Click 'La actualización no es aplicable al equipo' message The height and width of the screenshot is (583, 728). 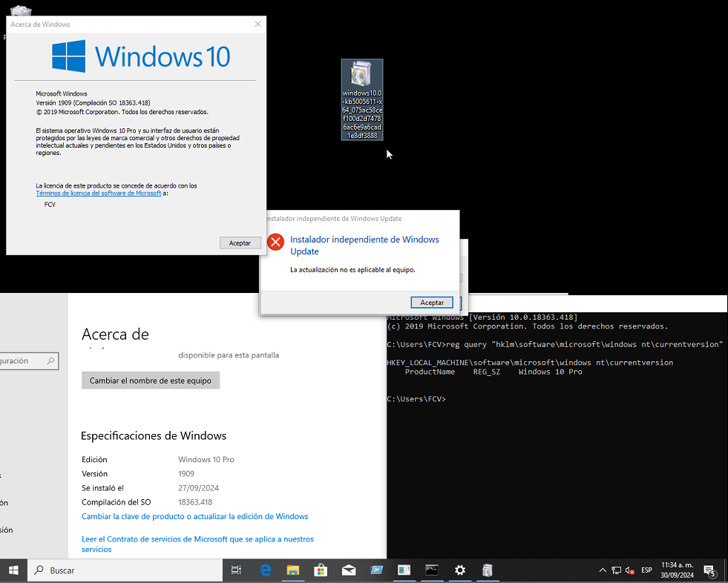(352, 270)
